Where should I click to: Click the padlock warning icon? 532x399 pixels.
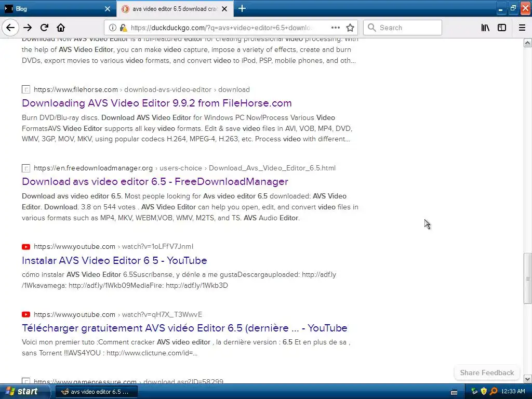tap(124, 28)
